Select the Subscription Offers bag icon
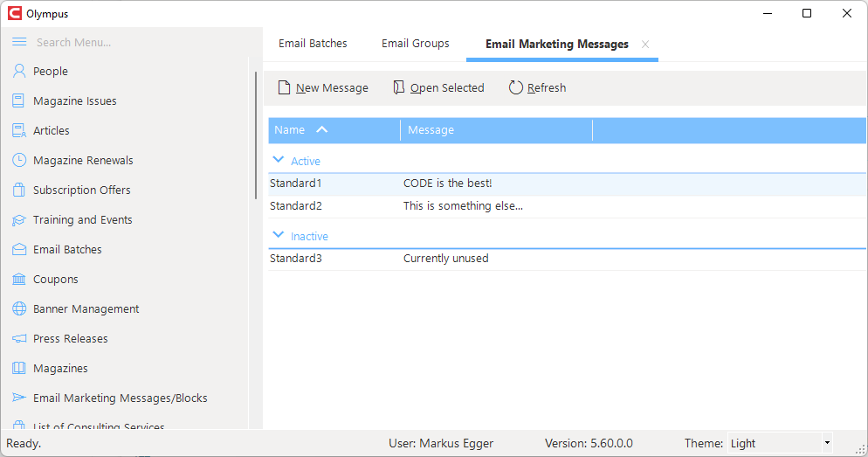The image size is (868, 457). 19,190
